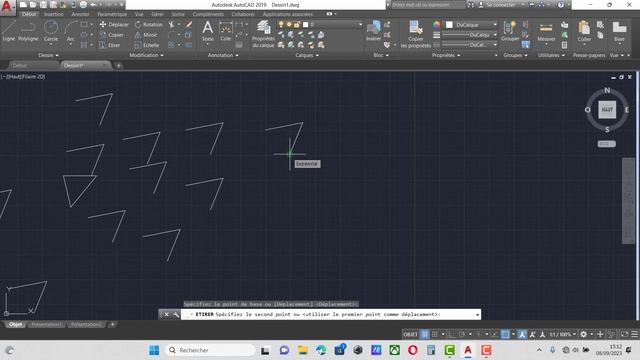The width and height of the screenshot is (640, 360).
Task: Open the Paramétrique ribbon tab
Action: 112,14
